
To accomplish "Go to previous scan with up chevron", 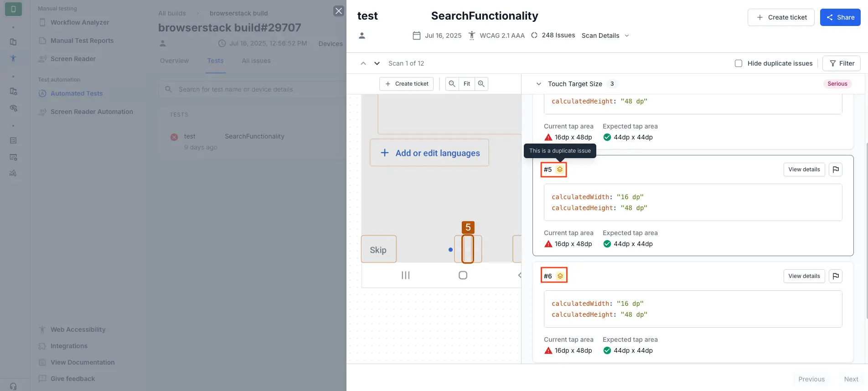I will point(363,63).
